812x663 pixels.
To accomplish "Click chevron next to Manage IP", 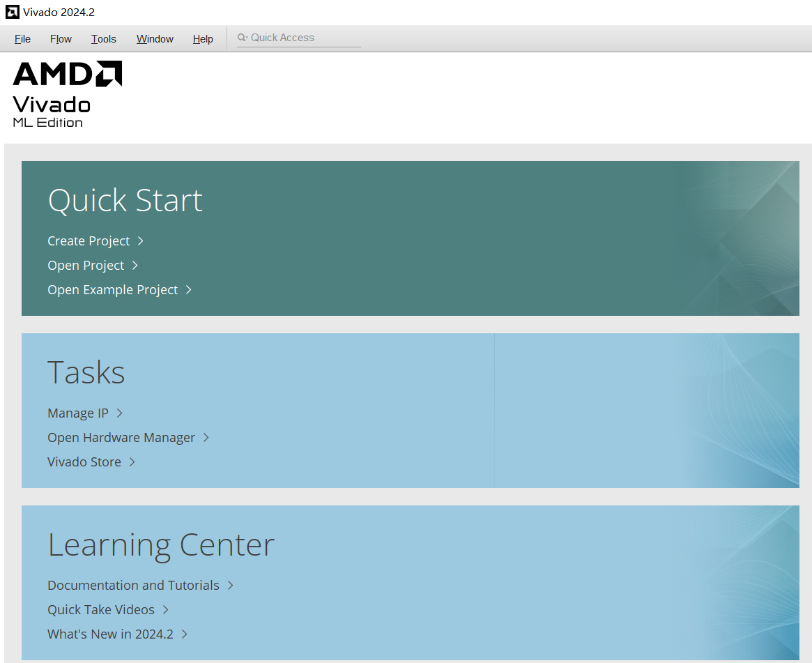I will [120, 413].
